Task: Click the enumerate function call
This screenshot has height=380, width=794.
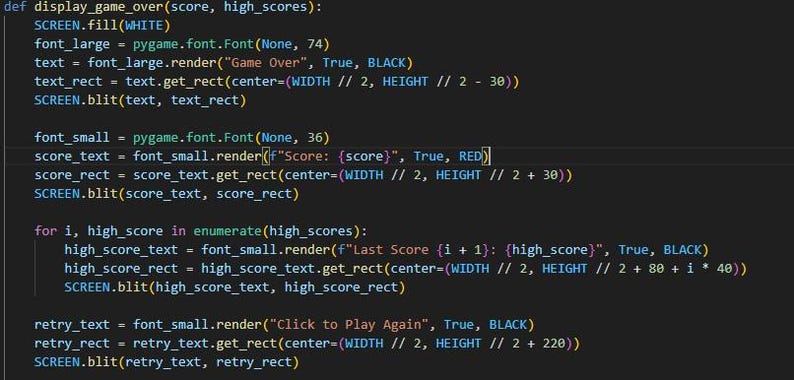Action: pyautogui.click(x=227, y=231)
